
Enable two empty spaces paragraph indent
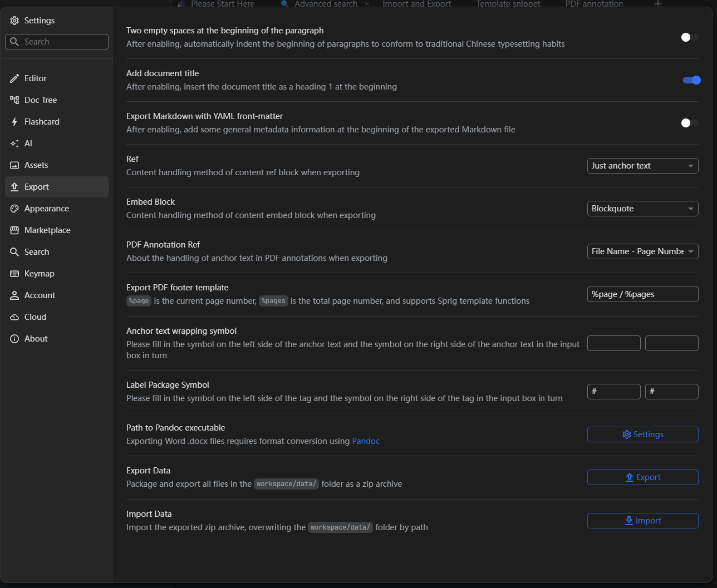(x=690, y=37)
